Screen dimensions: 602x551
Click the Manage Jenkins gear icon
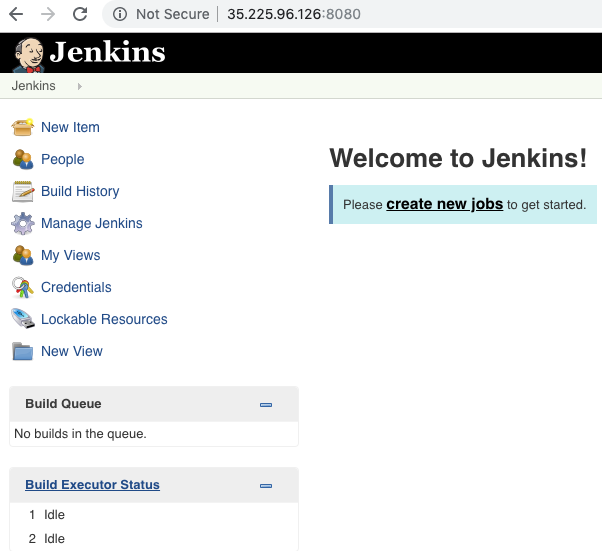[x=22, y=223]
